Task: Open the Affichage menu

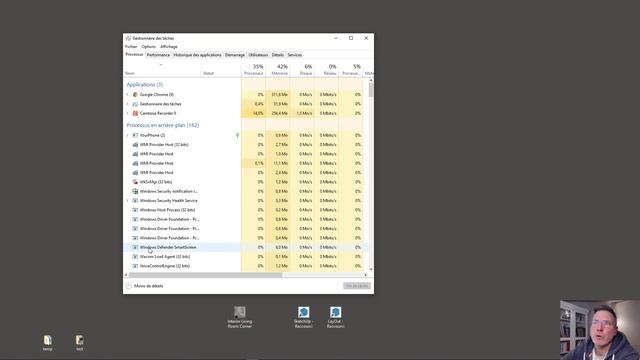Action: 169,47
